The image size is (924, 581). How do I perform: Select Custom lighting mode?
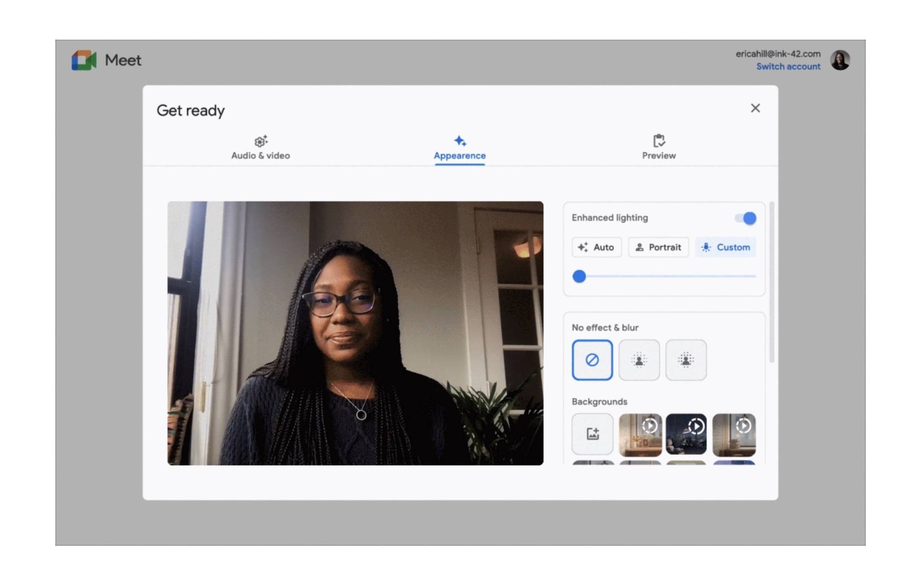[x=726, y=247]
